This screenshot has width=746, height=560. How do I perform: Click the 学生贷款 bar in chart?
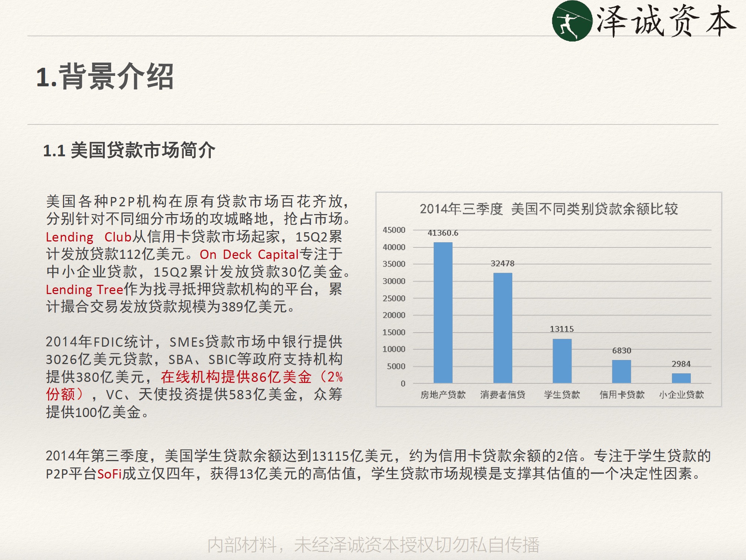pos(562,361)
